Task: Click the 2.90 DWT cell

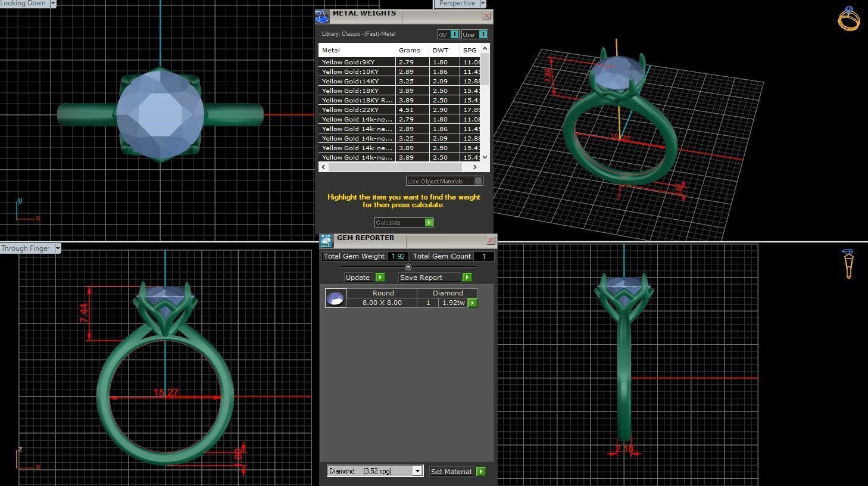Action: pyautogui.click(x=444, y=110)
